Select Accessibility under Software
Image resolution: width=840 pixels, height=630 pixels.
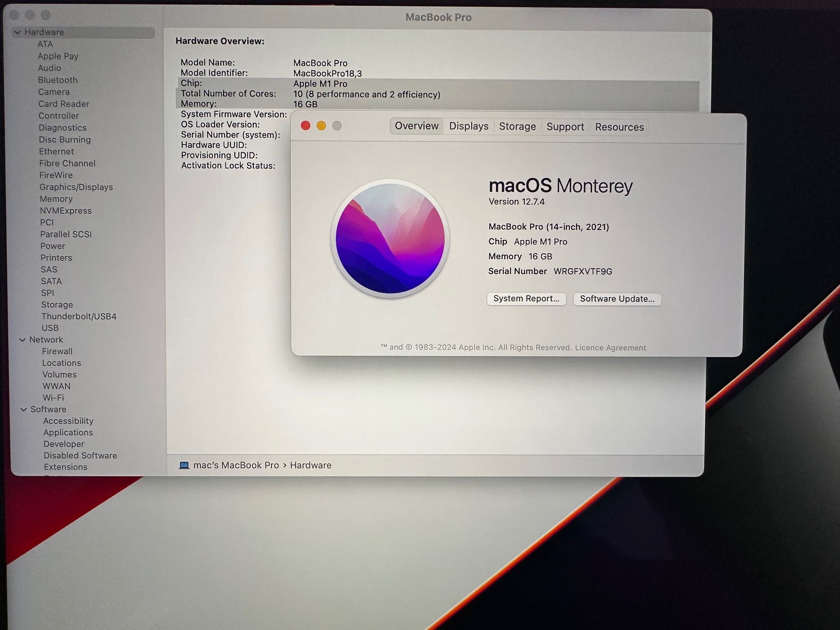(68, 421)
